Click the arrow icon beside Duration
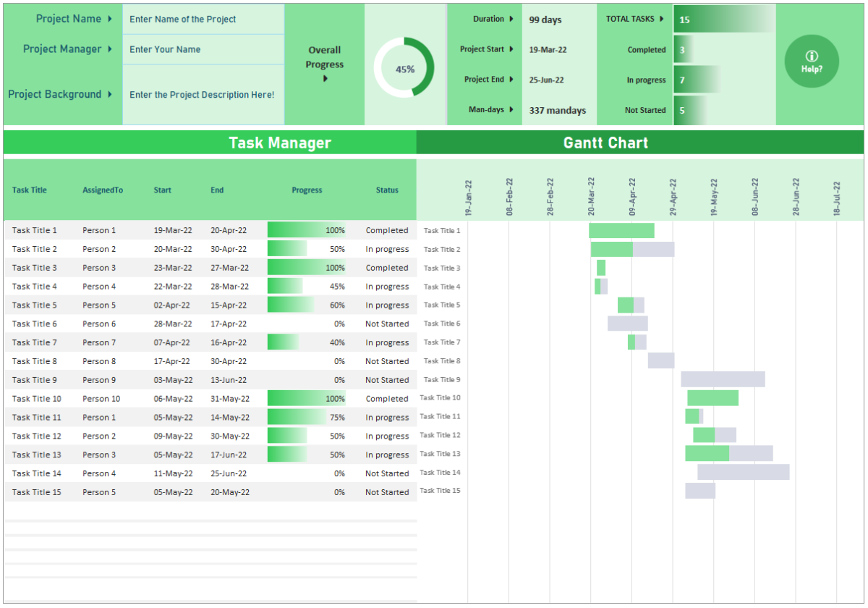This screenshot has width=868, height=608. coord(511,20)
